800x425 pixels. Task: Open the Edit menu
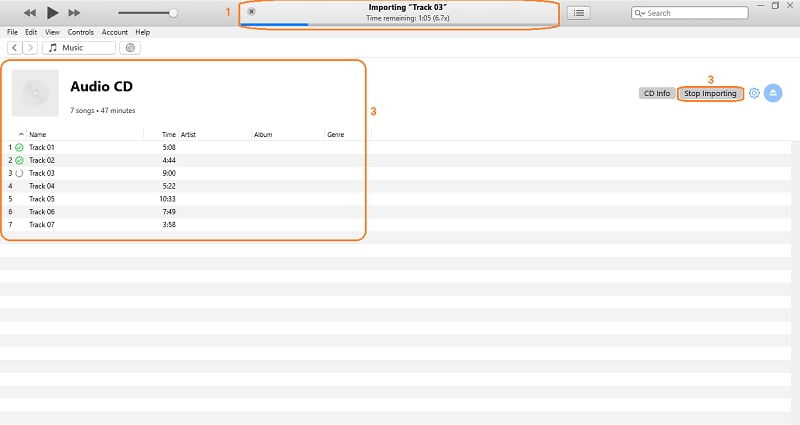[31, 32]
